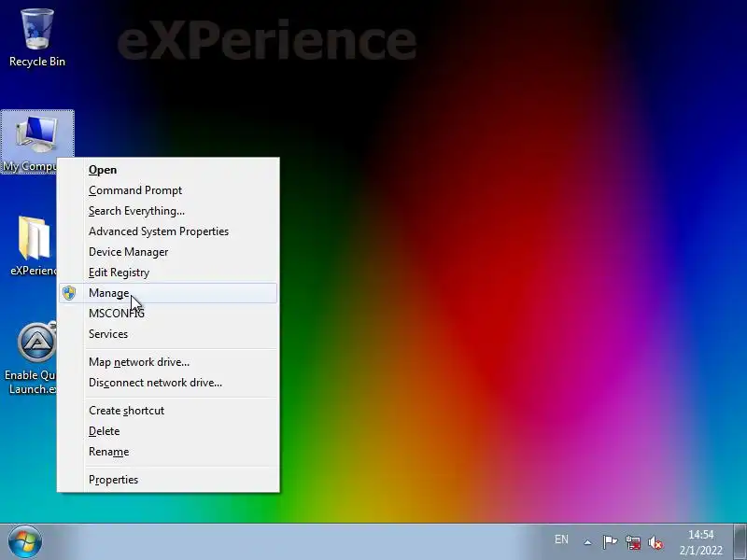Open the network status tray icon
The image size is (747, 560).
click(x=633, y=542)
